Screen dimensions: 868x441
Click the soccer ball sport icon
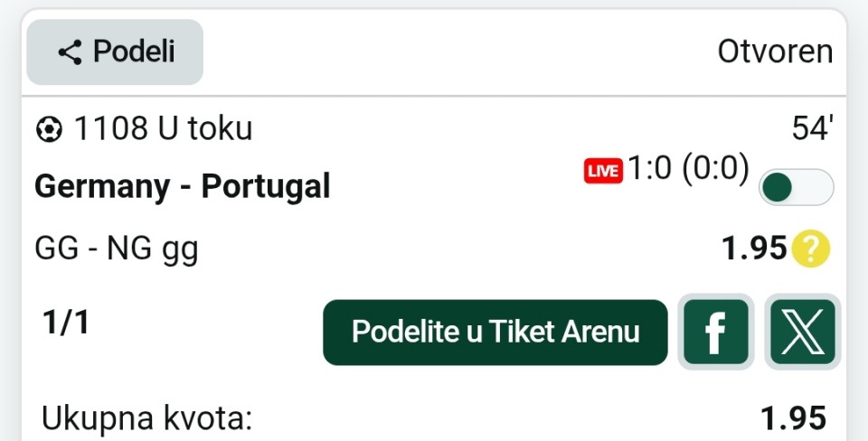tap(49, 130)
